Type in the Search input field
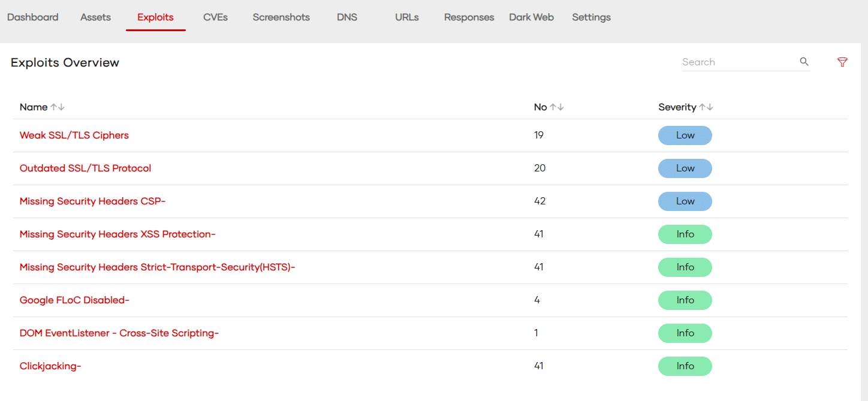Screen dimensions: 868x401 tap(739, 62)
